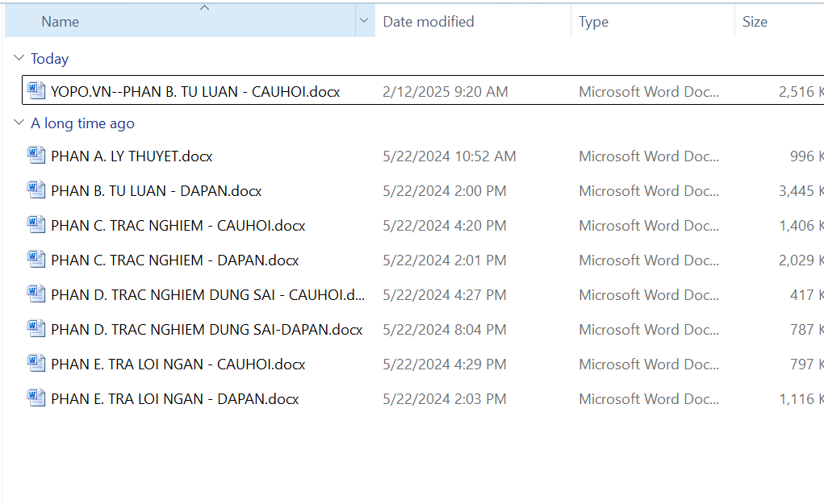Sort by Date modified column header
Screen dimensions: 824x504
(429, 22)
